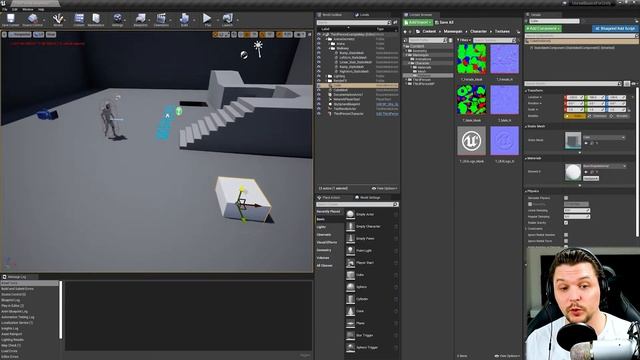Open the Source Control toolbar icon
Image resolution: width=640 pixels, height=360 pixels.
(x=33, y=20)
